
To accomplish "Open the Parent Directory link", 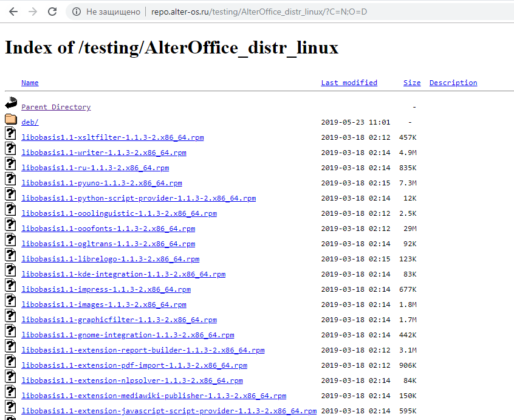I will point(56,107).
